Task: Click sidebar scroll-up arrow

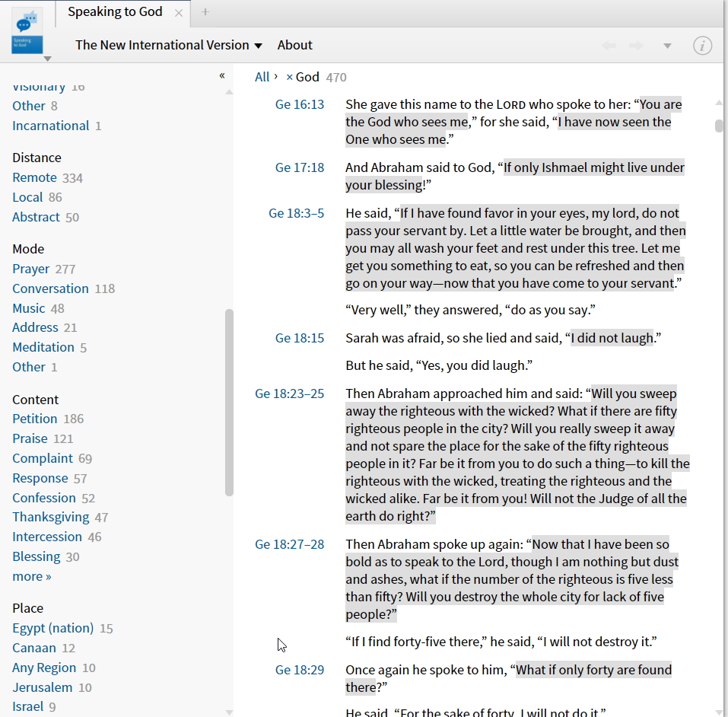Action: (x=229, y=92)
